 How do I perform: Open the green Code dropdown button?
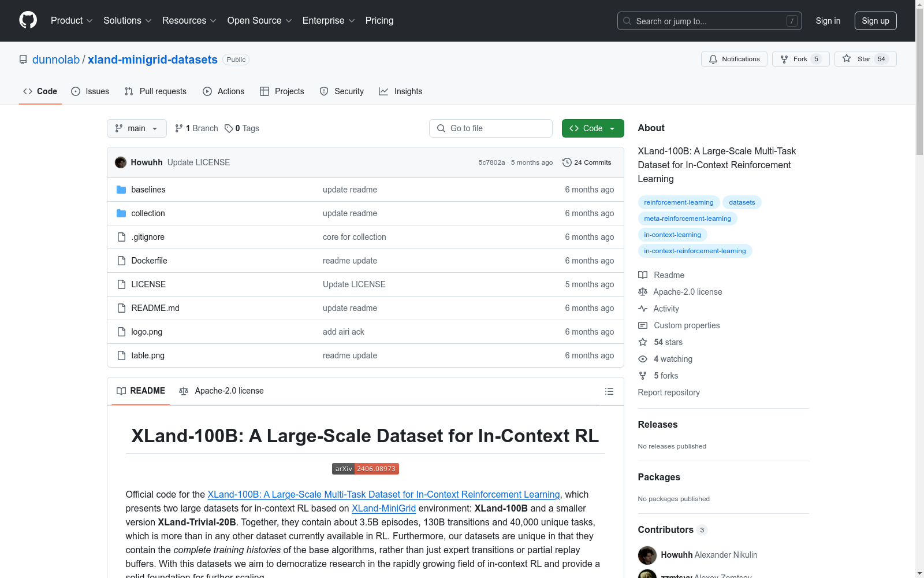click(x=593, y=128)
